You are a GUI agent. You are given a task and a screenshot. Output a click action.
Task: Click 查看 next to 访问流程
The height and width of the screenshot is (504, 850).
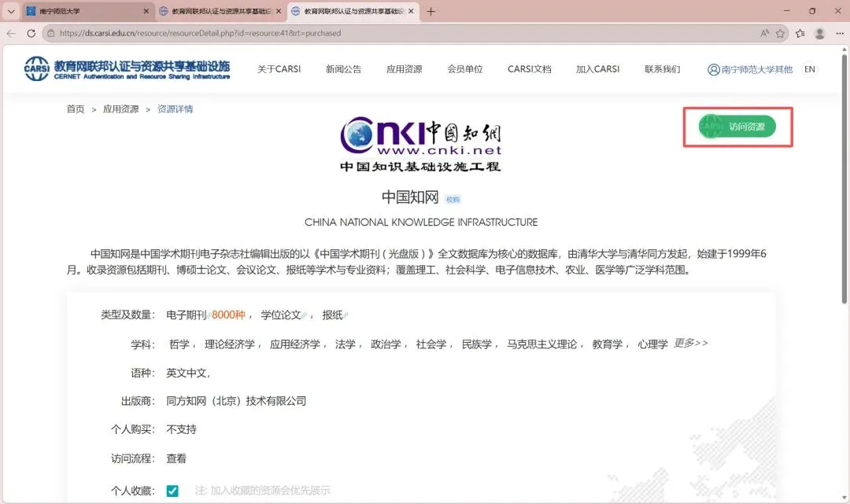pyautogui.click(x=176, y=458)
